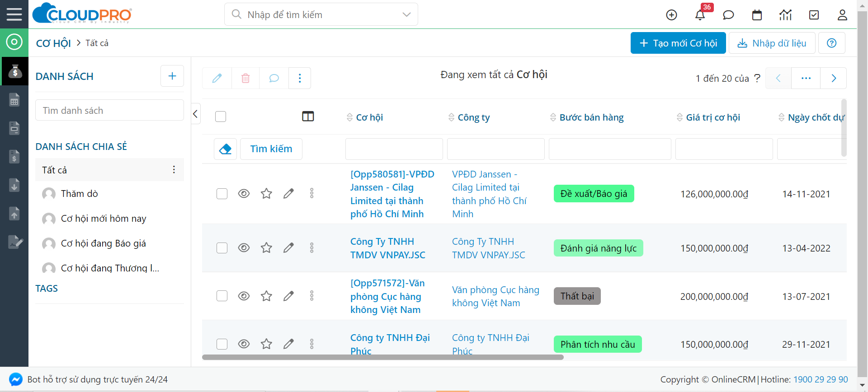Screen dimensions: 868x392
Task: Open the tasks checkbox icon in header
Action: pyautogui.click(x=814, y=15)
